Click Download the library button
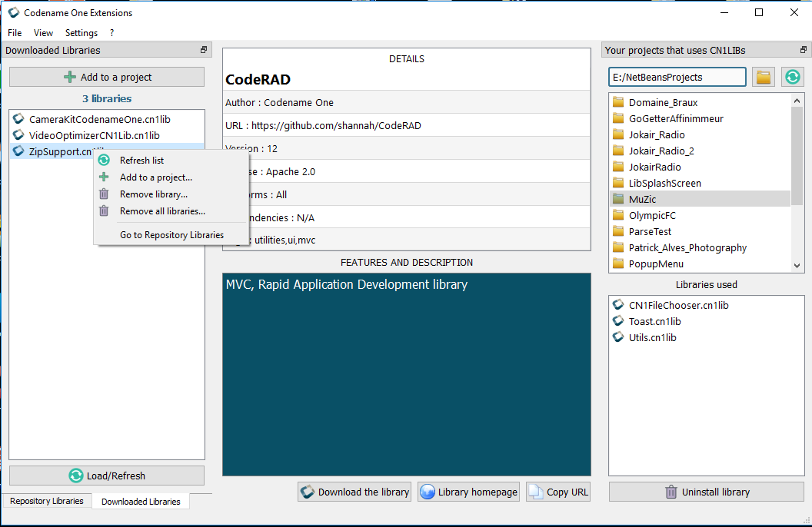The image size is (812, 527). (354, 492)
